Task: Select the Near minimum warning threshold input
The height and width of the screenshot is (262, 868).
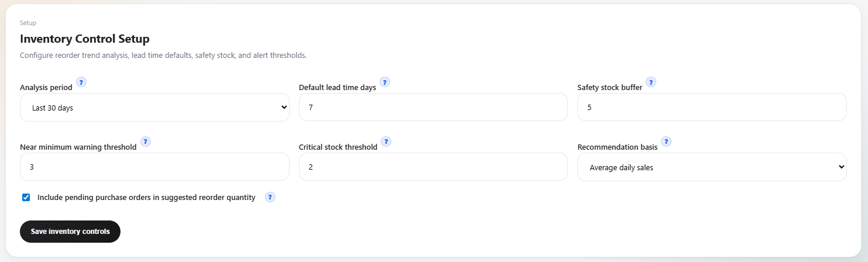Action: tap(154, 167)
